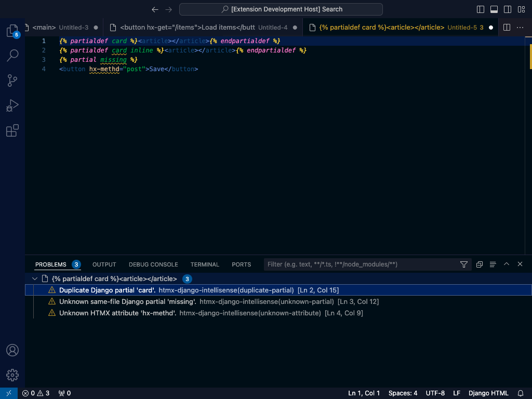
Task: Switch to the Debug Console tab
Action: click(153, 264)
